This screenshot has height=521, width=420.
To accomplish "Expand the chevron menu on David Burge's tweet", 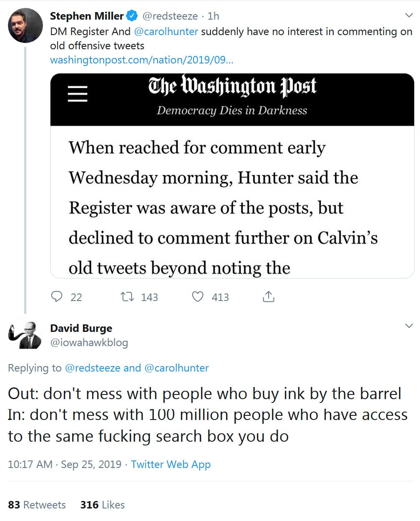I will pyautogui.click(x=409, y=326).
